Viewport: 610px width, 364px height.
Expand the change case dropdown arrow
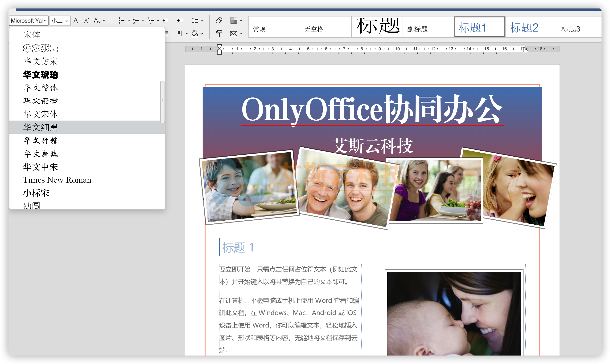(x=104, y=21)
